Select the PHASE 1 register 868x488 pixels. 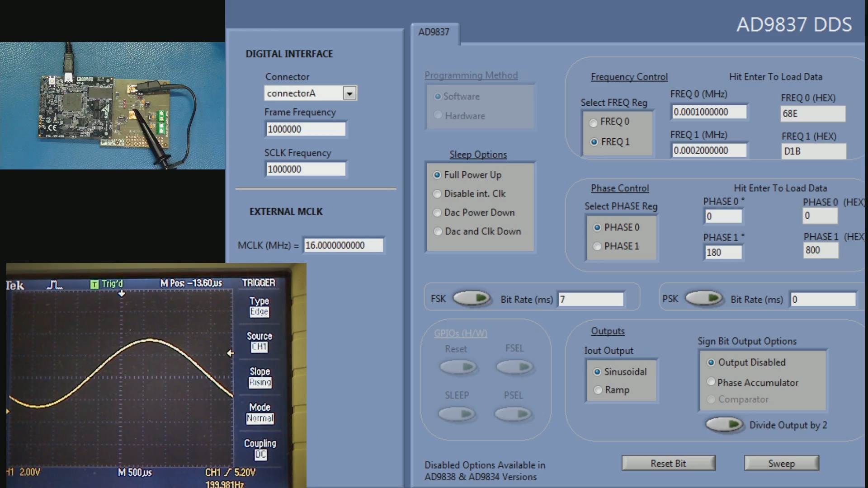coord(598,246)
